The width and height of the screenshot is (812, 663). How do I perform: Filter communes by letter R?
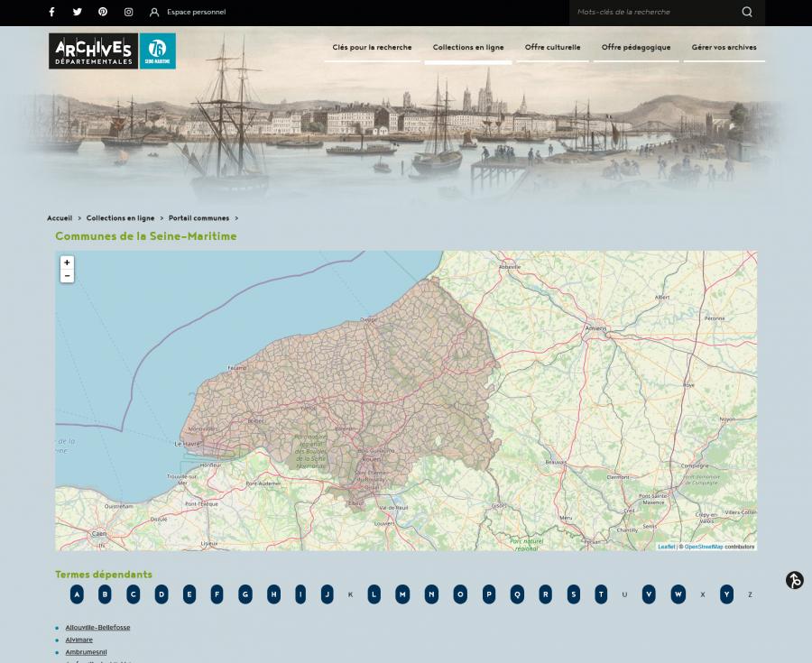(545, 594)
